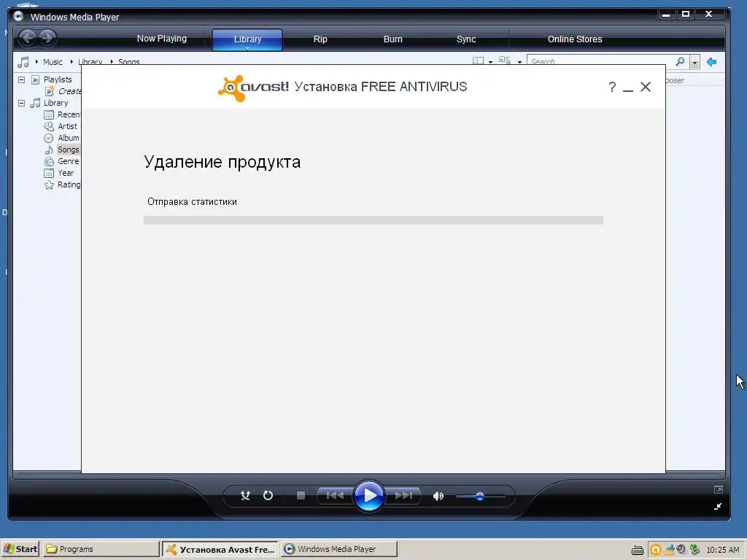Viewport: 747px width, 560px height.
Task: Click the Windows Media Player title icon
Action: coord(18,16)
